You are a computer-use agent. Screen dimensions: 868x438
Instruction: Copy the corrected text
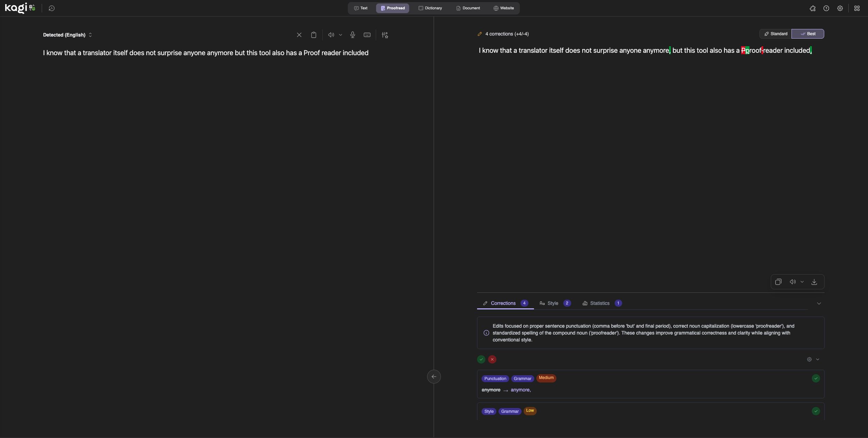779,282
